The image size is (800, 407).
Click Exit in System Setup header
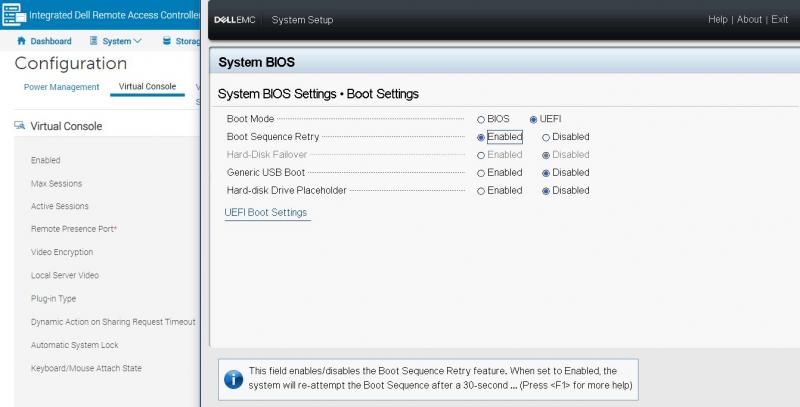[x=780, y=20]
